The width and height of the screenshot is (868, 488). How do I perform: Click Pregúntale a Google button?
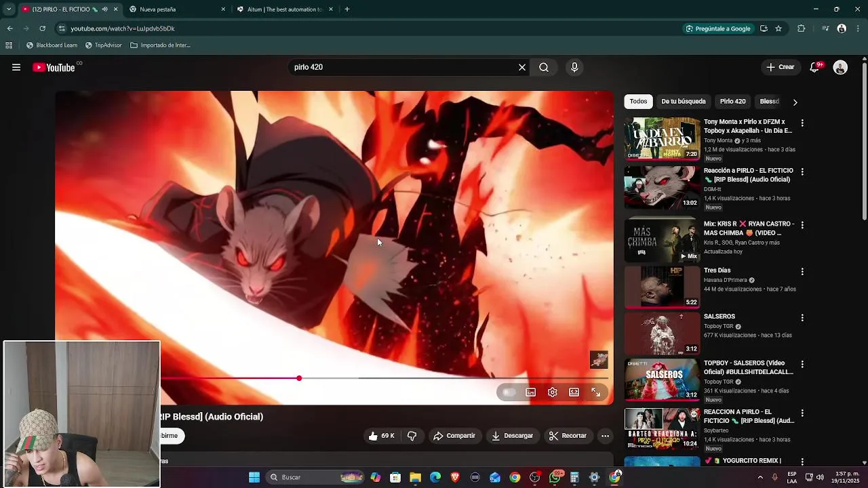coord(718,28)
